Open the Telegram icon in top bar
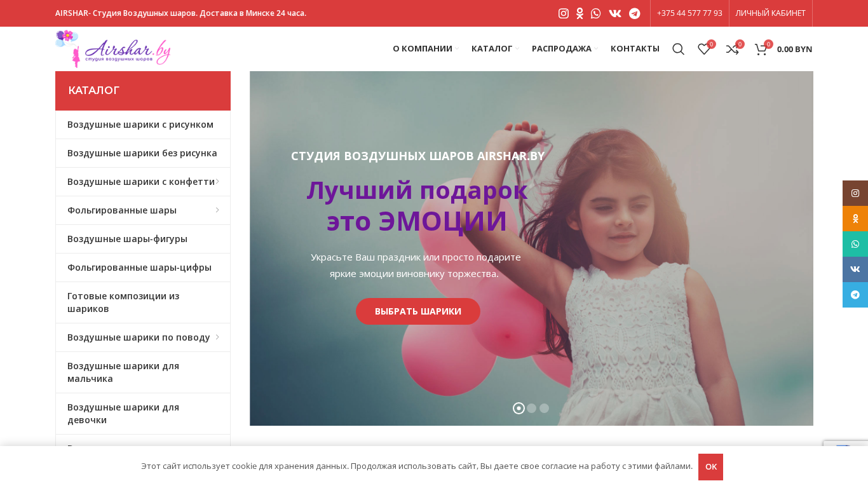 [634, 13]
